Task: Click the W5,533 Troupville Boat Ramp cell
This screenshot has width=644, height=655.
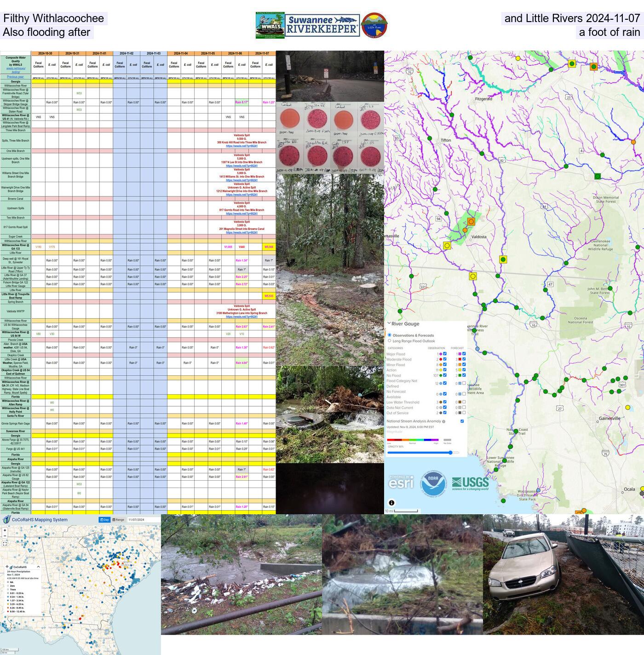Action: click(x=269, y=296)
